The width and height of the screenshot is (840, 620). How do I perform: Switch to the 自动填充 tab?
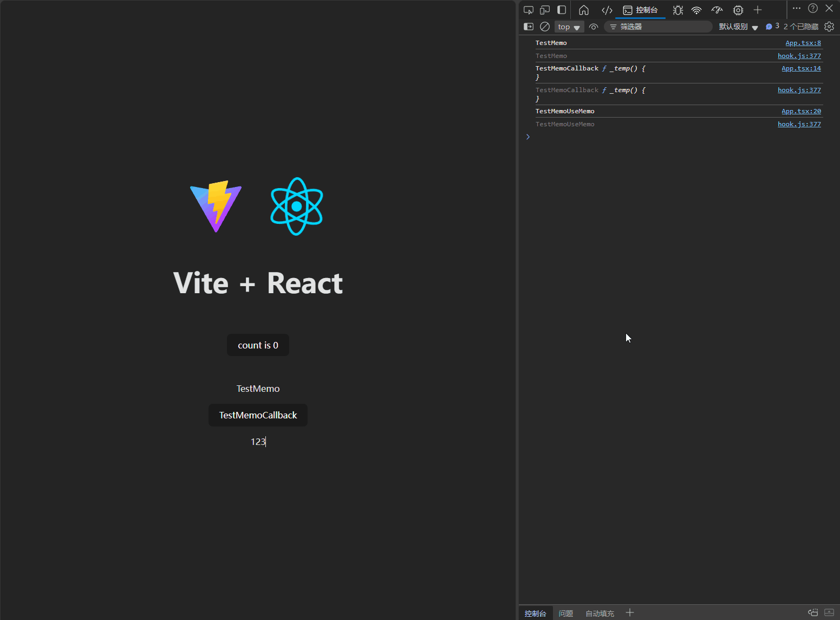(x=600, y=613)
